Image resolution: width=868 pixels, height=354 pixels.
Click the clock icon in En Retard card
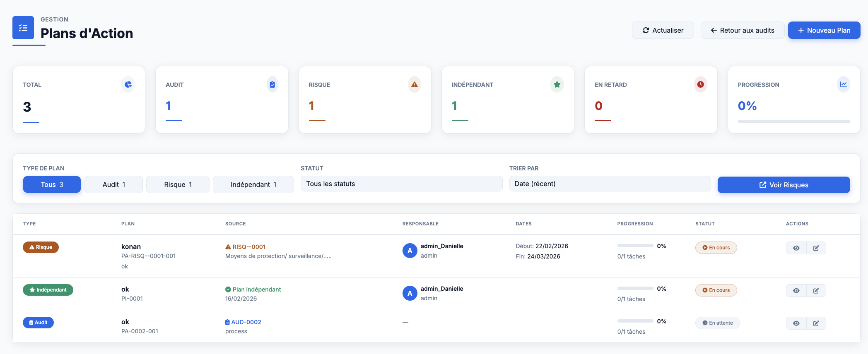pyautogui.click(x=700, y=84)
